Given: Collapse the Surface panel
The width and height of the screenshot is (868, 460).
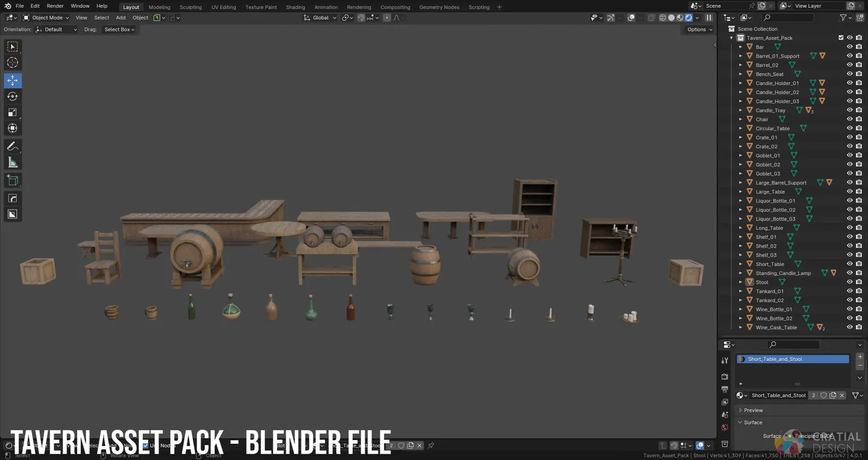Looking at the screenshot, I should pos(740,423).
